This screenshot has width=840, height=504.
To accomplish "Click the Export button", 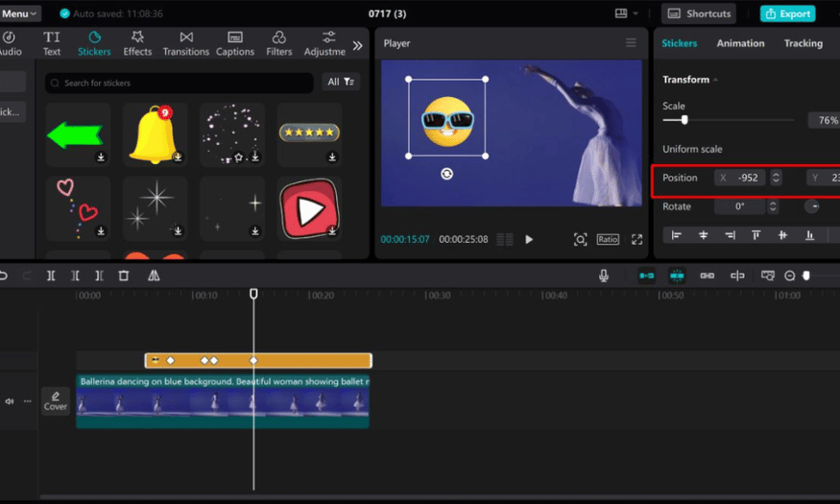I will pos(787,13).
